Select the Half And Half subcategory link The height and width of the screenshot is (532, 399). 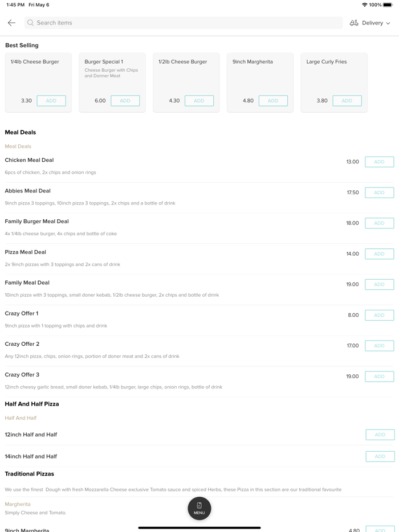(x=21, y=418)
